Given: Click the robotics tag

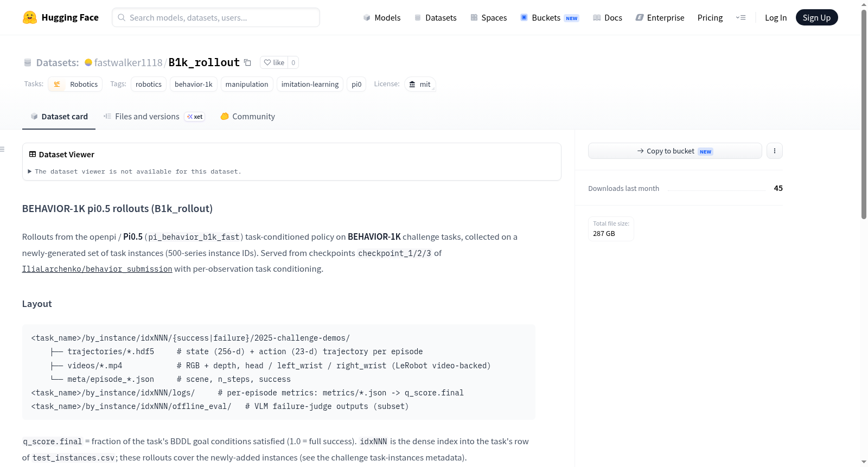Looking at the screenshot, I should (149, 84).
